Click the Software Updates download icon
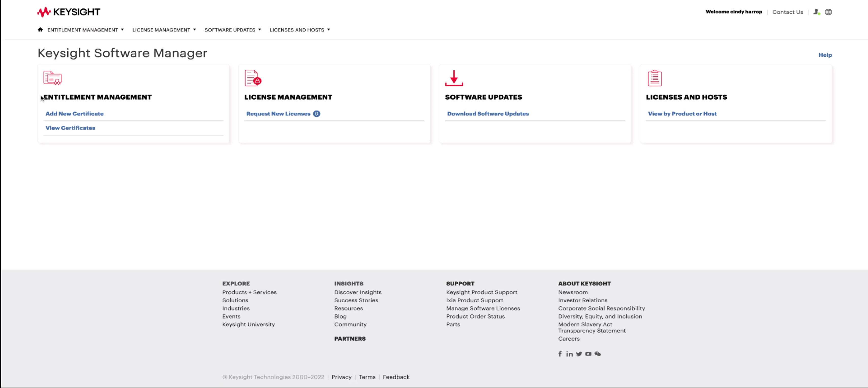This screenshot has height=388, width=868. (x=454, y=78)
